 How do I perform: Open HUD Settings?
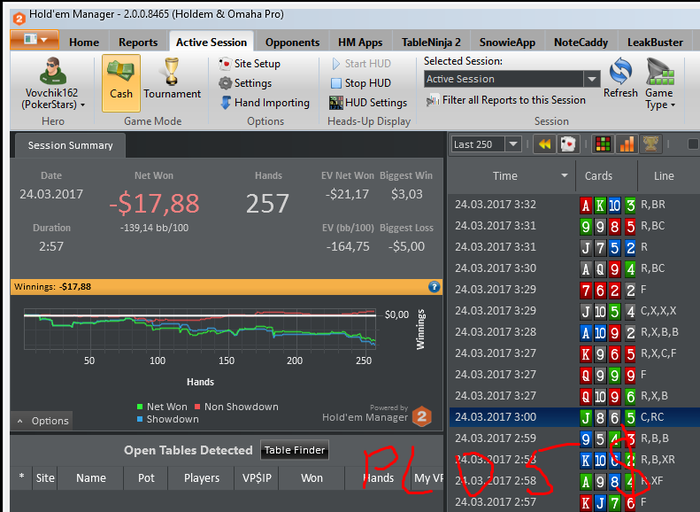(368, 103)
